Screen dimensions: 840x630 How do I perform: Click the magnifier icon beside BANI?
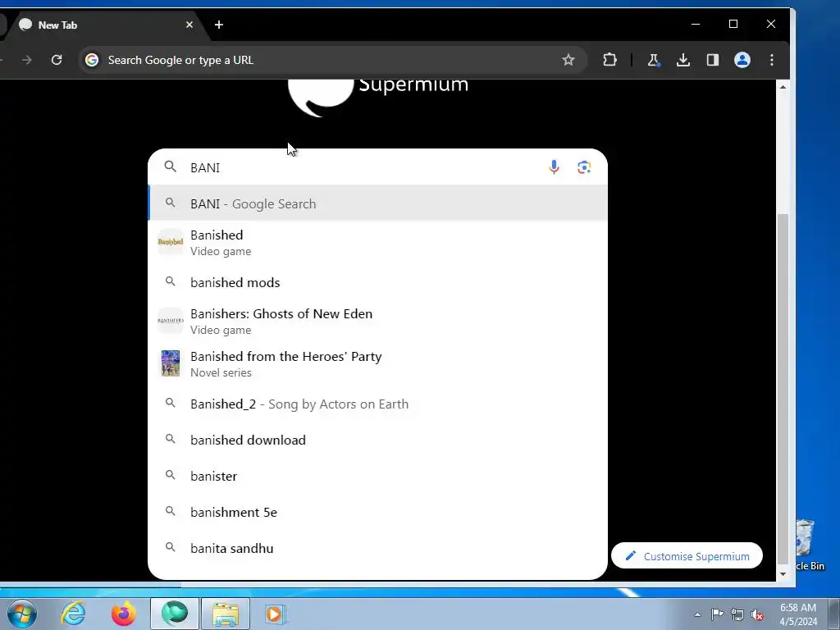pyautogui.click(x=171, y=167)
